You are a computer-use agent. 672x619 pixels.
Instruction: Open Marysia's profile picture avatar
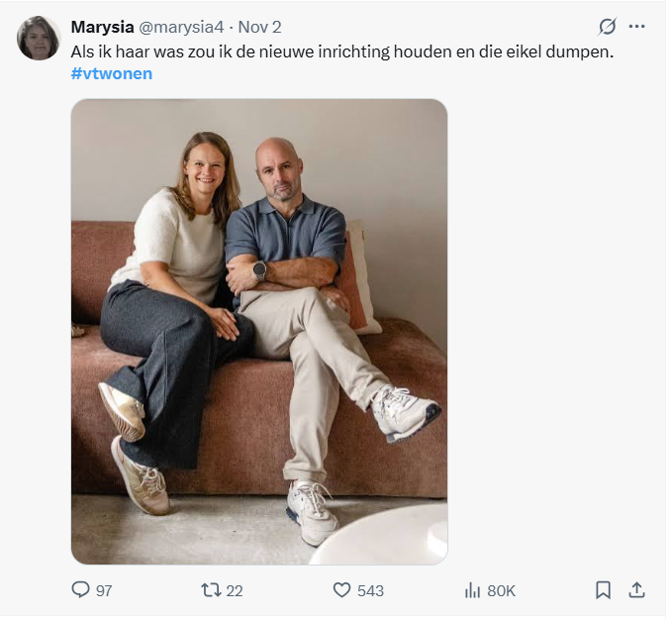(x=39, y=39)
